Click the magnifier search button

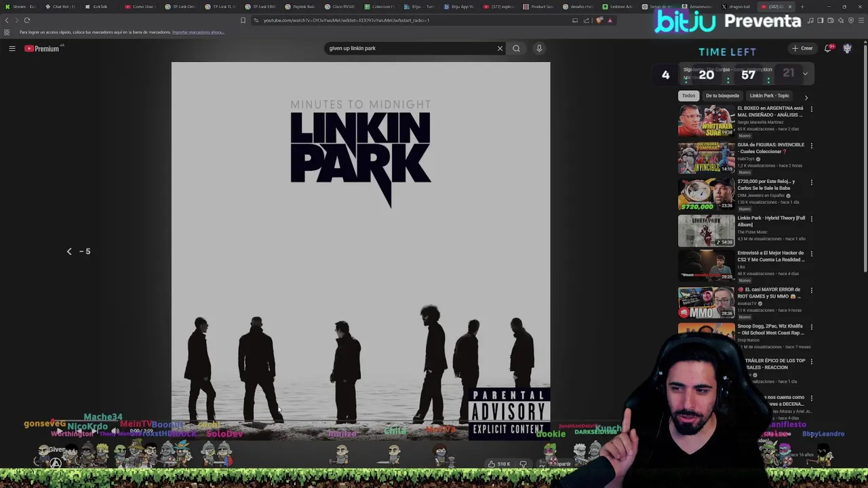516,48
